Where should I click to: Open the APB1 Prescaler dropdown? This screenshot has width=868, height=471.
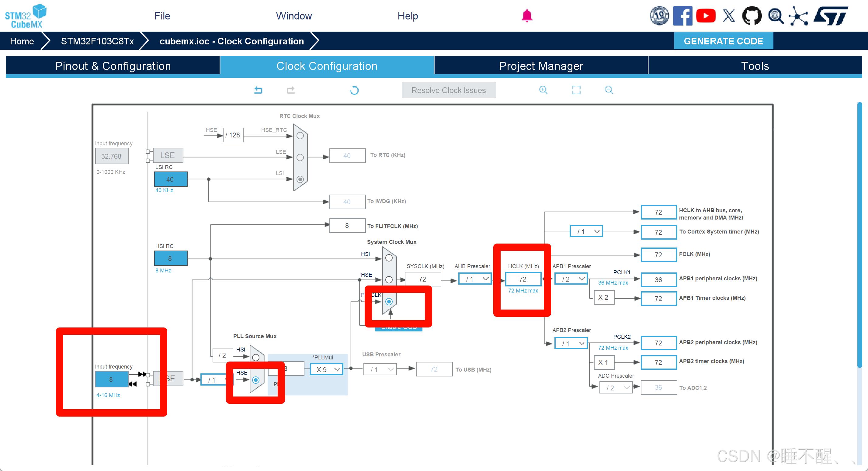[571, 279]
